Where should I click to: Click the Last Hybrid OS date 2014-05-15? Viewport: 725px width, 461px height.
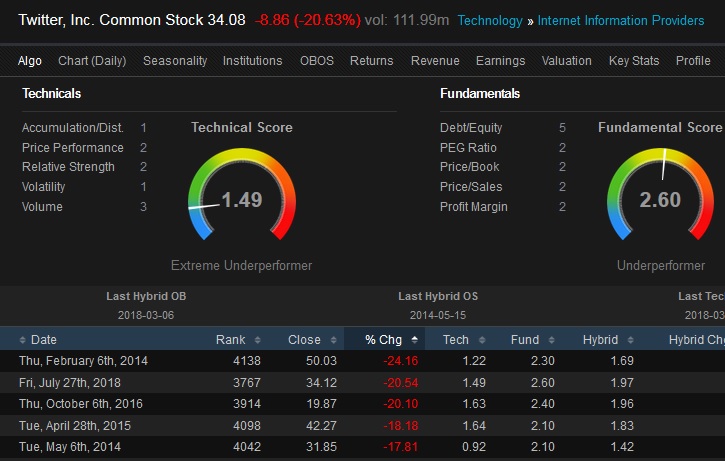438,315
